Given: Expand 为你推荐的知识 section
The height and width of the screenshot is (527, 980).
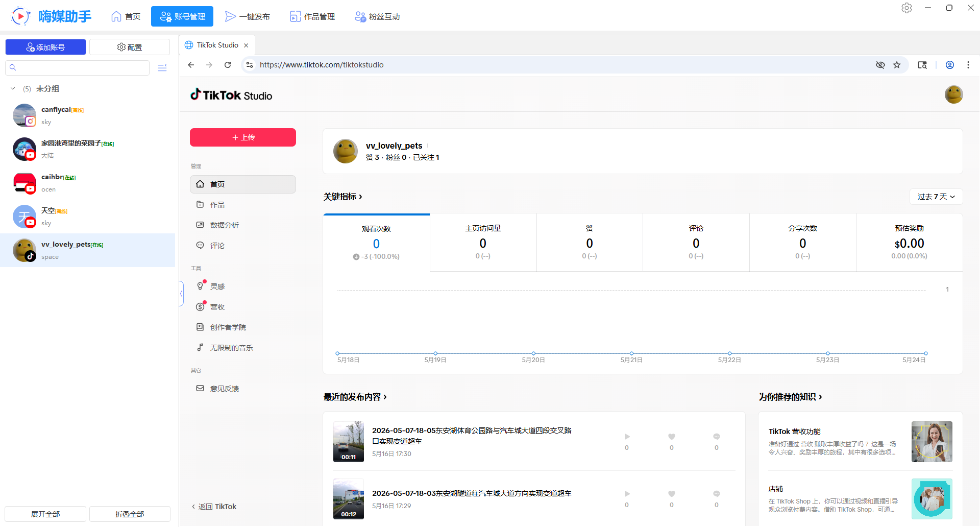Looking at the screenshot, I should tap(790, 397).
